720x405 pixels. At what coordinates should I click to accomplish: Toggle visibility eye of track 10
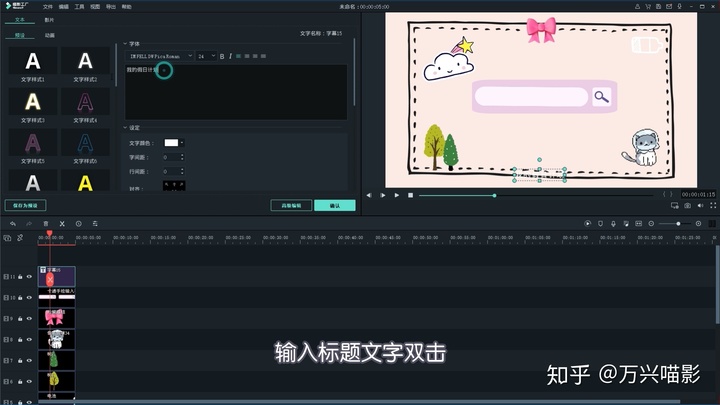pos(29,298)
